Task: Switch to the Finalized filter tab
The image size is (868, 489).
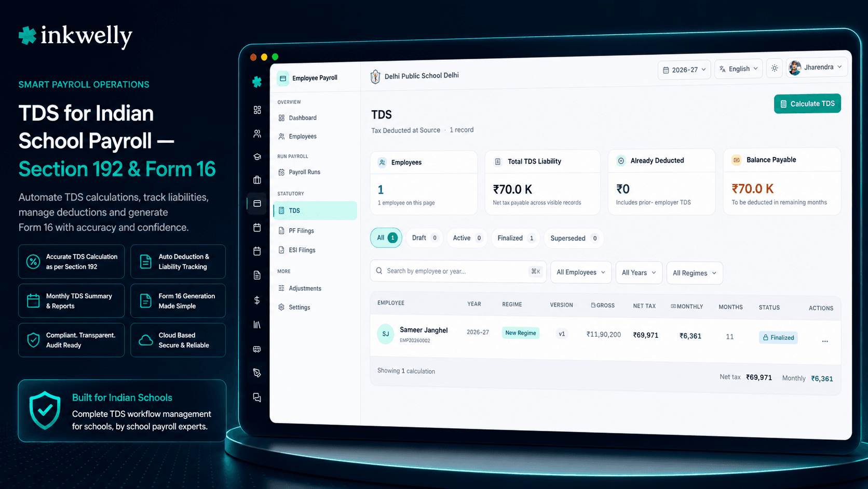Action: tap(516, 238)
